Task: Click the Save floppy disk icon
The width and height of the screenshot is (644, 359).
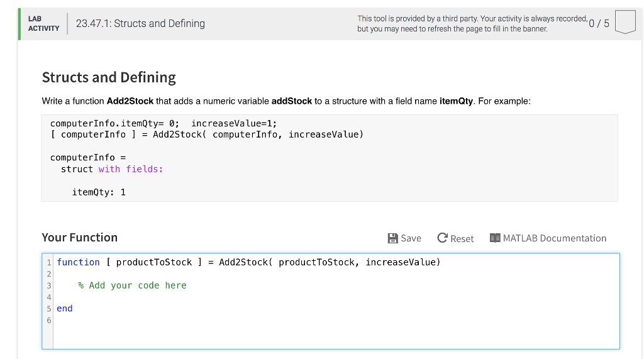Action: 393,238
